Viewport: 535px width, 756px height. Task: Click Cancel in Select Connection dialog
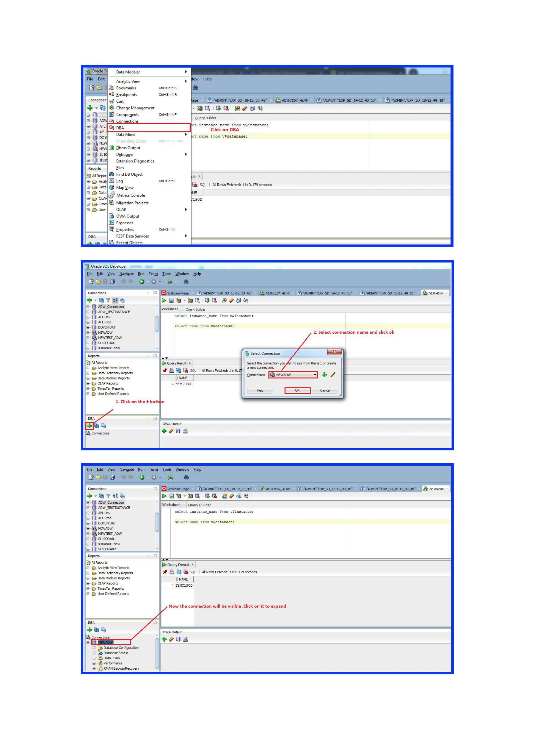click(325, 390)
